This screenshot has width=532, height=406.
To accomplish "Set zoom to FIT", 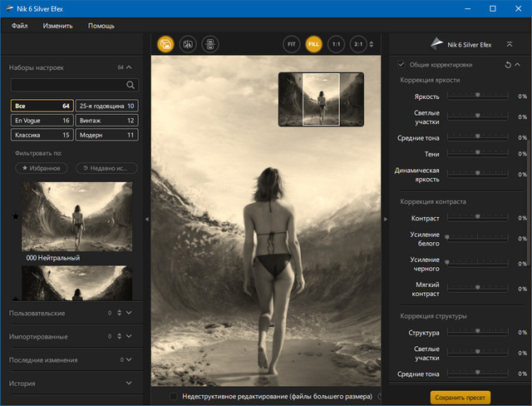I will click(x=291, y=44).
